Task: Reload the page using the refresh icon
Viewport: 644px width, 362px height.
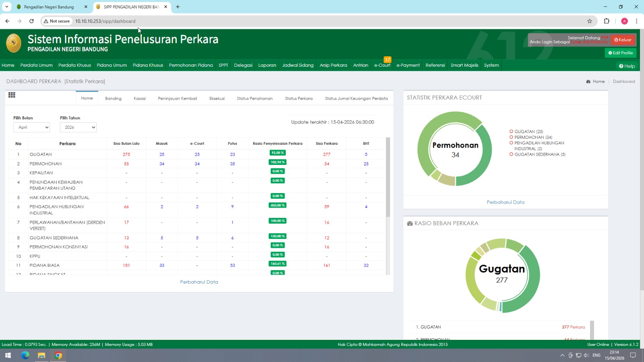Action: (31, 21)
